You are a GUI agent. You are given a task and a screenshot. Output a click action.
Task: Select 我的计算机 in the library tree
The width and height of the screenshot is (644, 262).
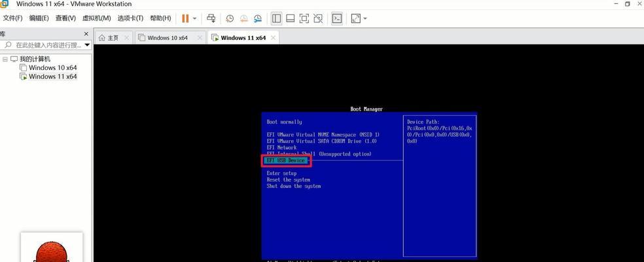(35, 59)
